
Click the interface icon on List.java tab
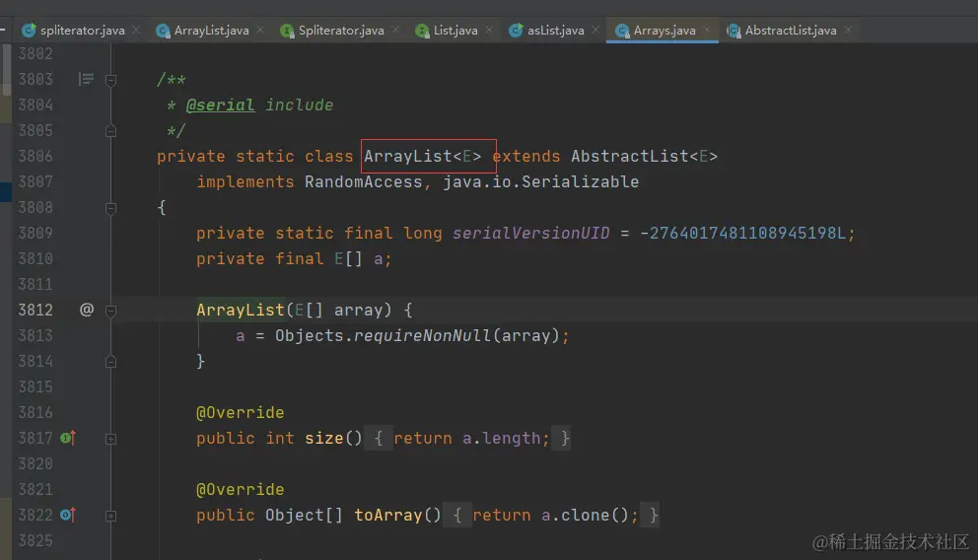pyautogui.click(x=422, y=30)
